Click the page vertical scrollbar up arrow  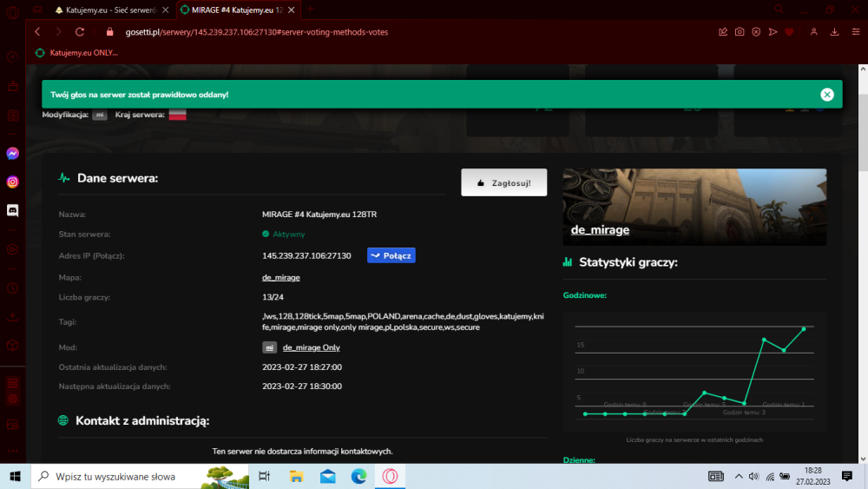pyautogui.click(x=863, y=69)
